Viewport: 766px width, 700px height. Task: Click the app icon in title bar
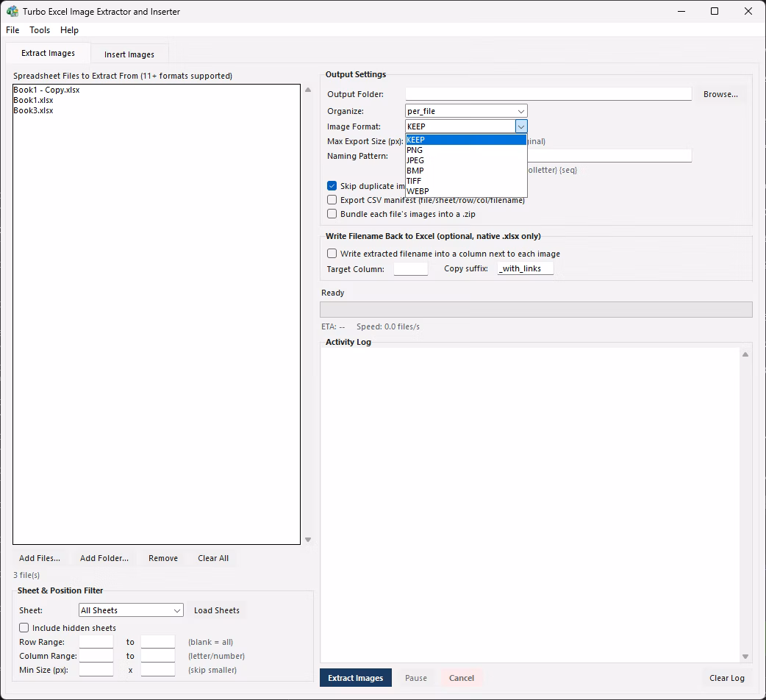(x=12, y=11)
